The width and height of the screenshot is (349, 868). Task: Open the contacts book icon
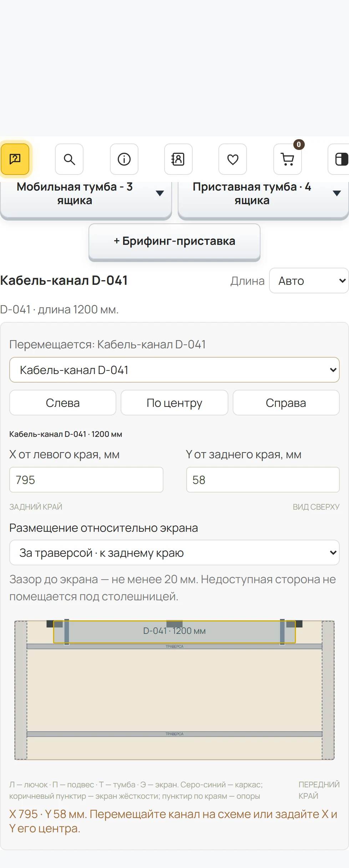click(x=178, y=159)
